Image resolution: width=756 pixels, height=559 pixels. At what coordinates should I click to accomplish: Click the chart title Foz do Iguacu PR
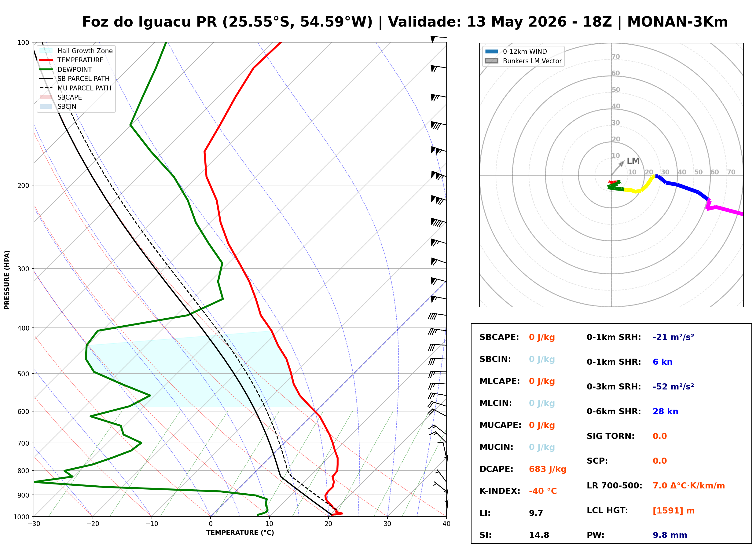click(x=149, y=22)
